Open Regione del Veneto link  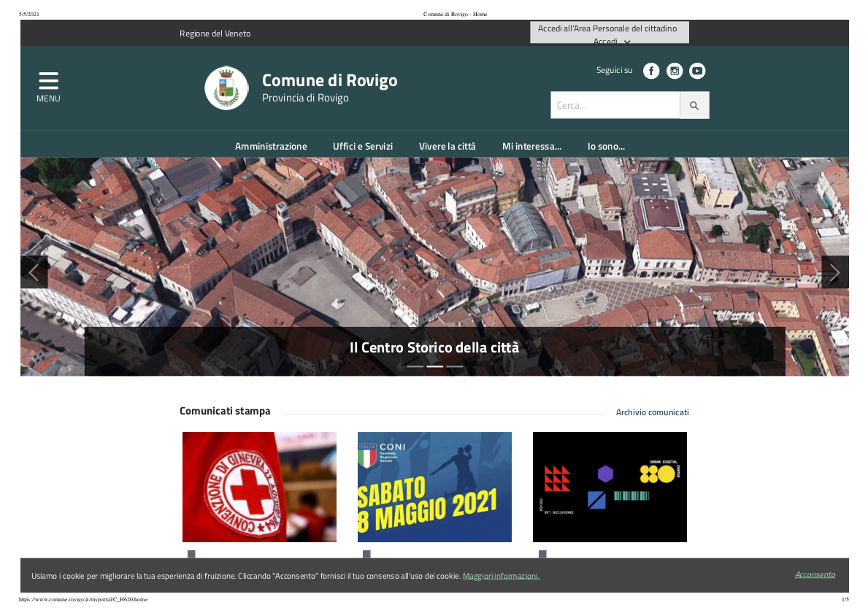tap(215, 34)
